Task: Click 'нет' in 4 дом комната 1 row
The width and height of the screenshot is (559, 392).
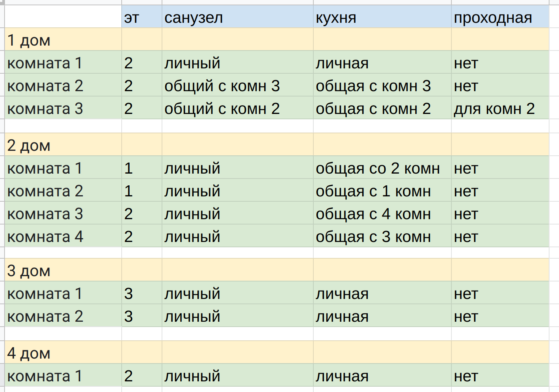Action: 500,375
